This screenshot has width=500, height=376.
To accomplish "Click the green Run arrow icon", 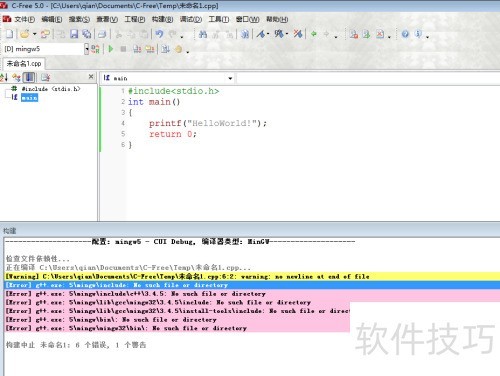I will coord(111,49).
